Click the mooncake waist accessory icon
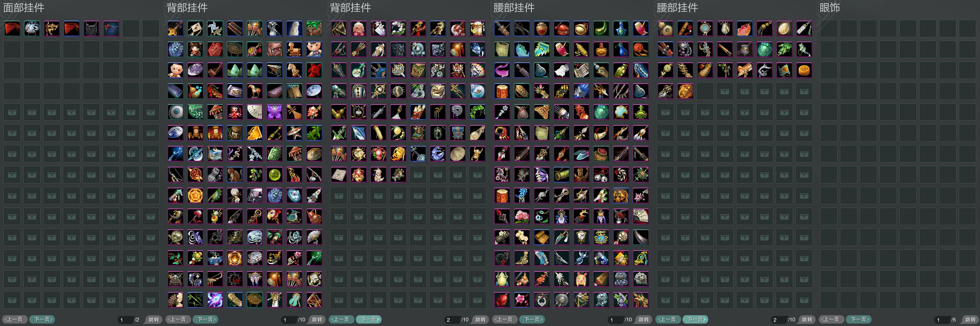The height and width of the screenshot is (326, 980). [803, 71]
